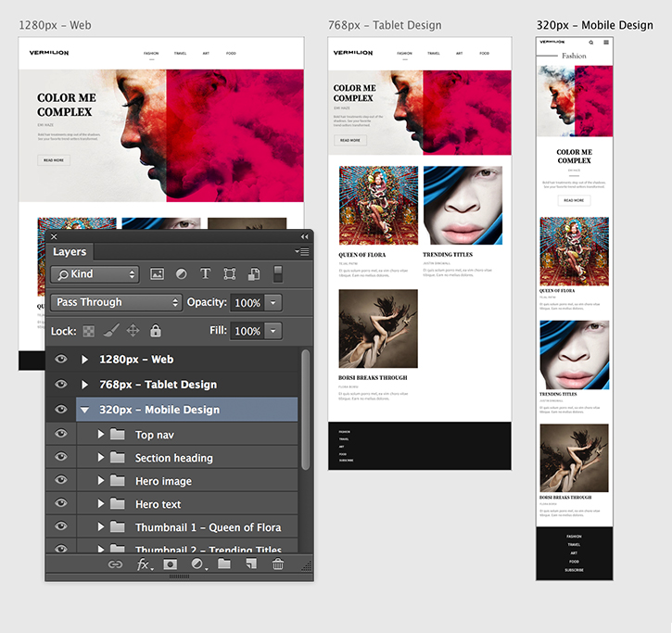Click the Layers panel vertical scrollbar

pyautogui.click(x=305, y=411)
